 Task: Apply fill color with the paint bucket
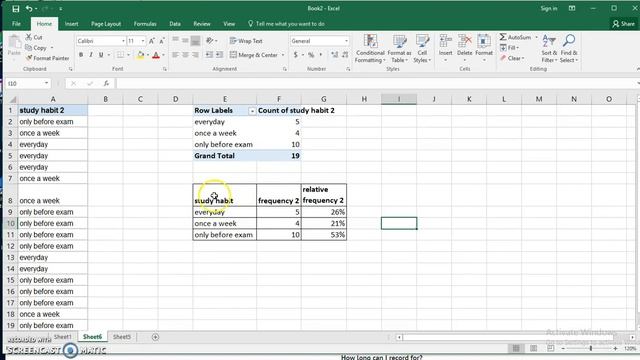140,55
